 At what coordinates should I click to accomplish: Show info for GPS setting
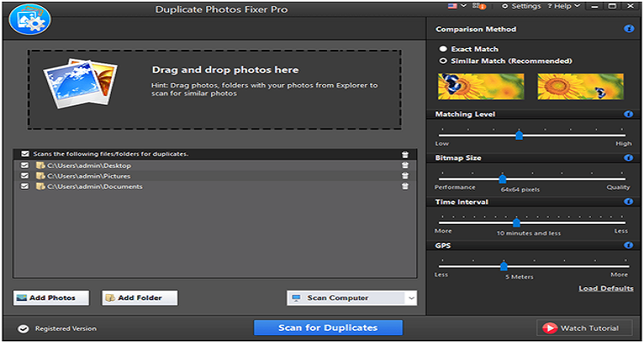629,245
